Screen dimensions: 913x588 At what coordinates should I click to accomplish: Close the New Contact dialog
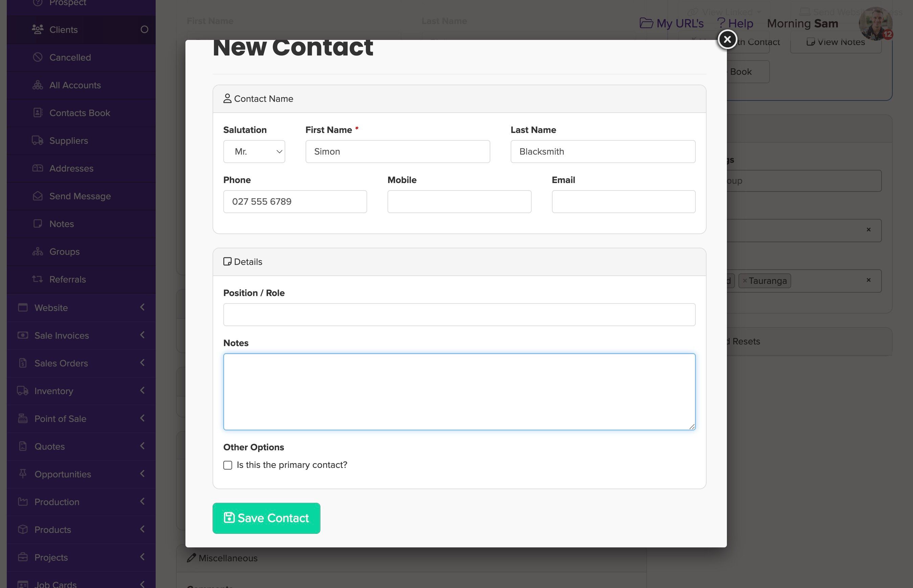(727, 39)
